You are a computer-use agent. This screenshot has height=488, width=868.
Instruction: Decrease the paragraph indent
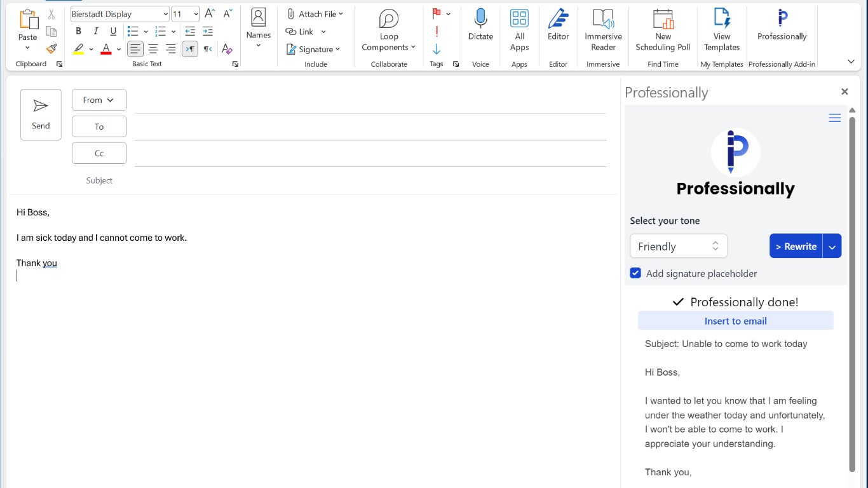190,32
